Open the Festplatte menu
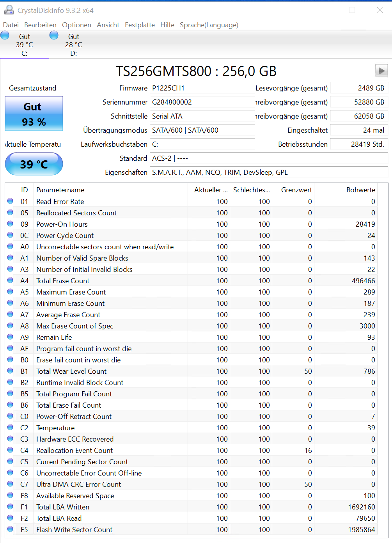The width and height of the screenshot is (392, 543). tap(140, 25)
